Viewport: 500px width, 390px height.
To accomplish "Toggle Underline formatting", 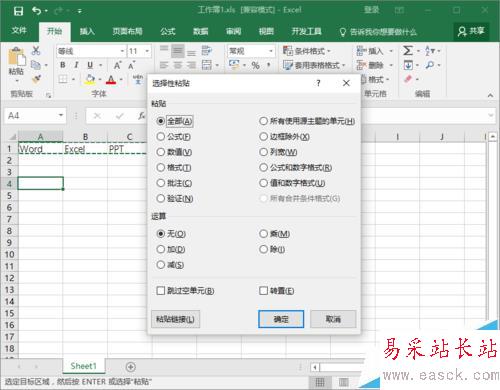I will pos(90,65).
